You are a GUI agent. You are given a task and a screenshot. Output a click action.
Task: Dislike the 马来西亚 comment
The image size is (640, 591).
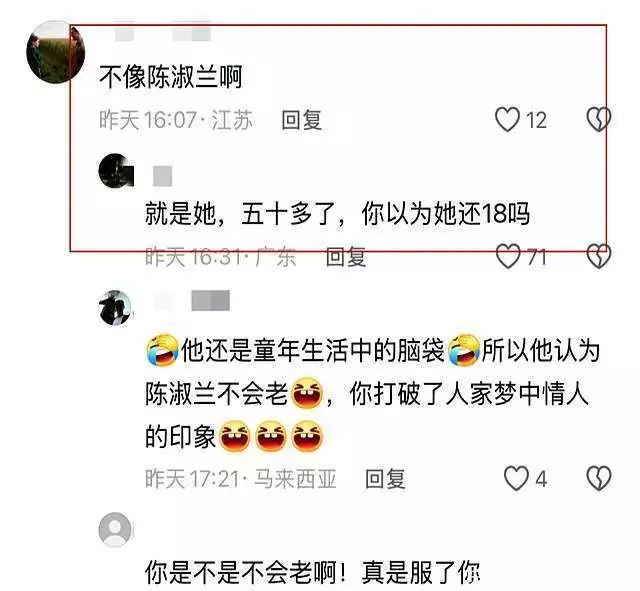[598, 478]
